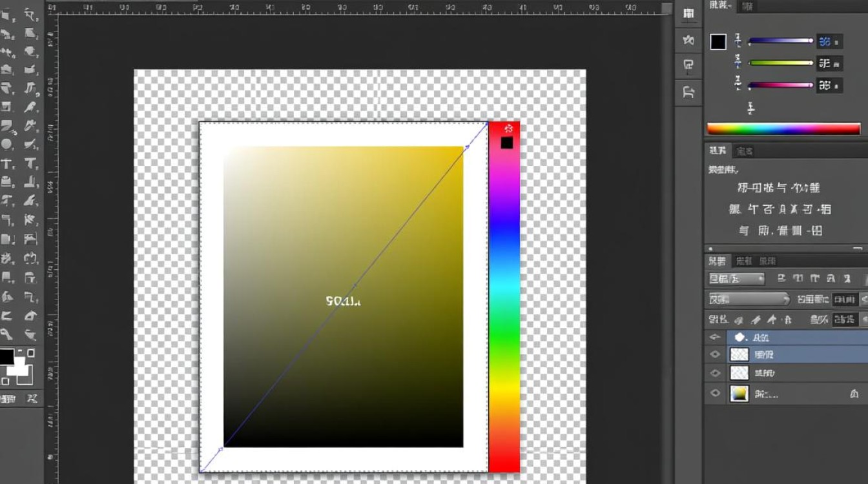Click the lock icon on the gradient layer

tap(854, 394)
